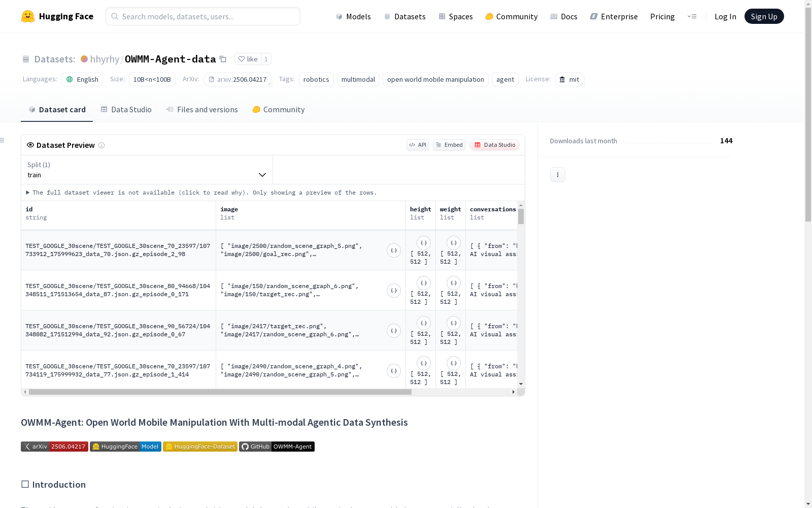The height and width of the screenshot is (508, 812).
Task: Expand height cell in episode_0_67 row
Action: click(x=424, y=323)
